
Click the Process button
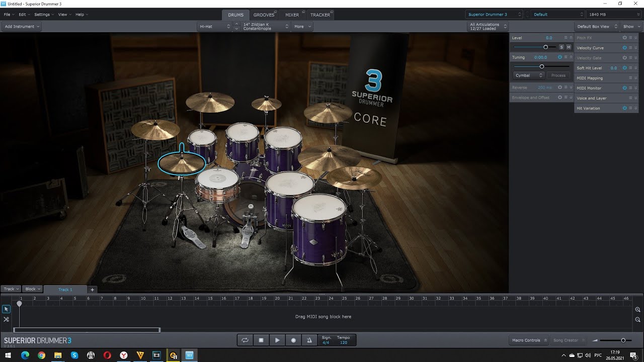[x=558, y=75]
